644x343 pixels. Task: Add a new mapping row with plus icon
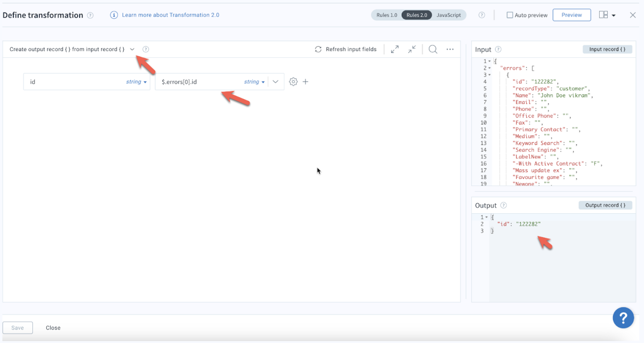[306, 82]
